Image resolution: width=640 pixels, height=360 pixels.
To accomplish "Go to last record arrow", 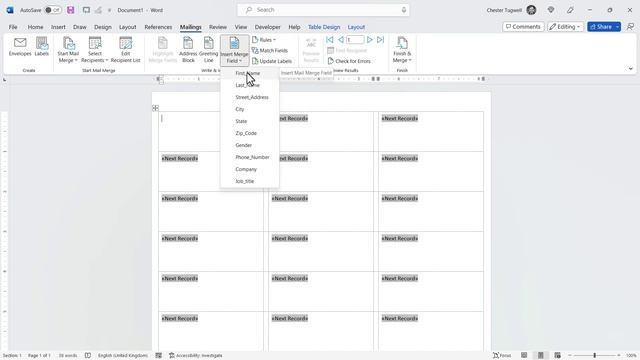I will tap(380, 40).
